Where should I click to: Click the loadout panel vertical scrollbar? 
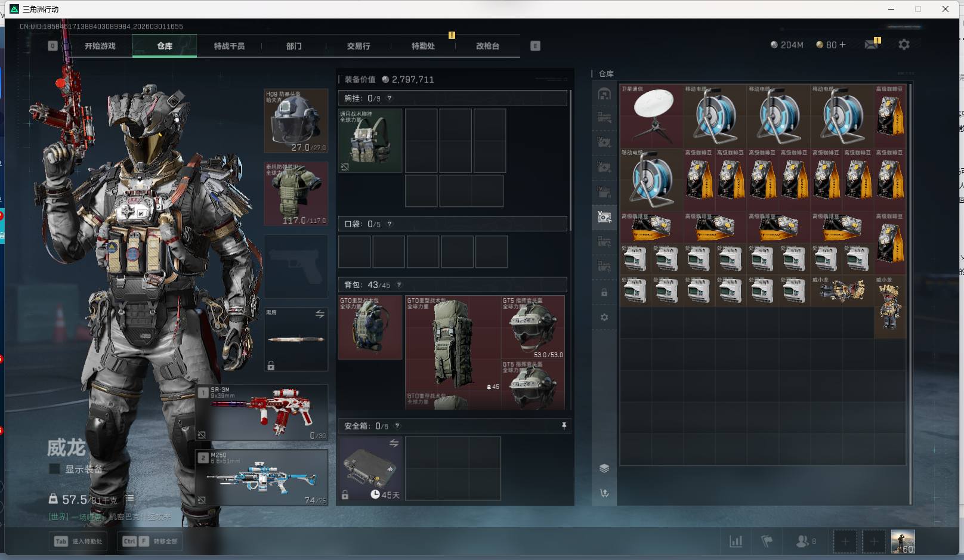[x=570, y=160]
